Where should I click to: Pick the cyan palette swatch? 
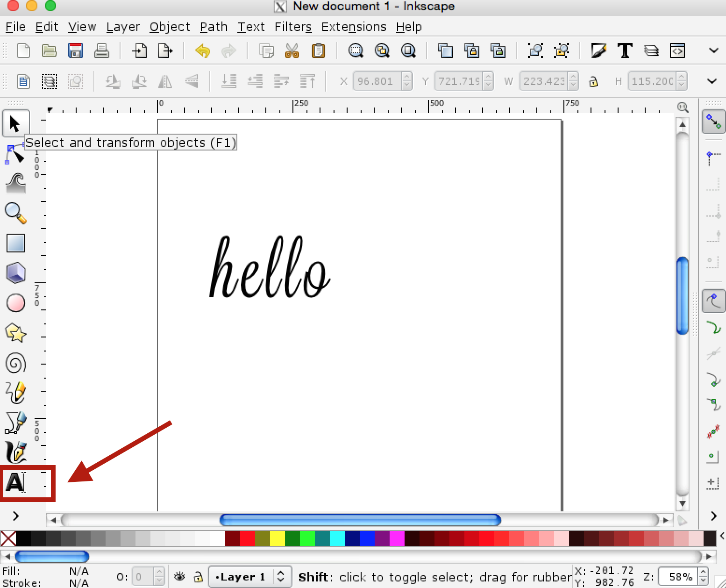pyautogui.click(x=337, y=538)
